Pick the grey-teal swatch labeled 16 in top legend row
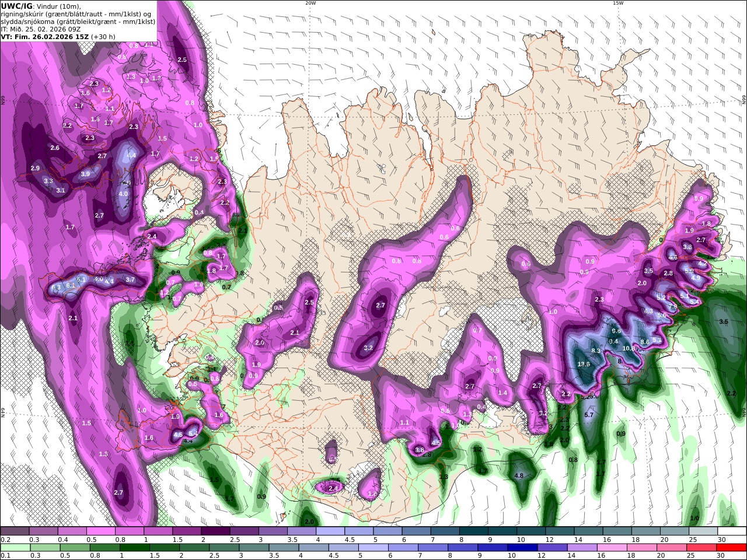Screen dimensions: 747x560 coord(617,531)
